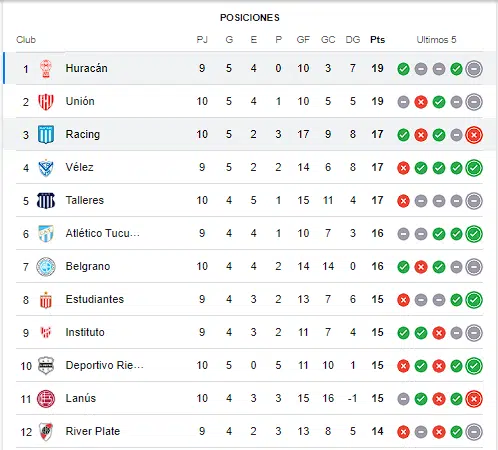Sort table by the PJ column header

click(202, 40)
